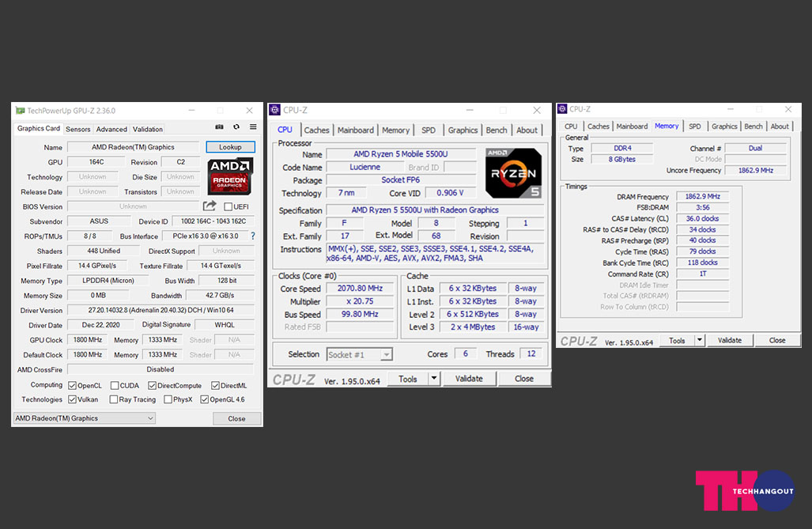Switch to the Advanced tab in GPU-Z
812x529 pixels.
pos(111,129)
